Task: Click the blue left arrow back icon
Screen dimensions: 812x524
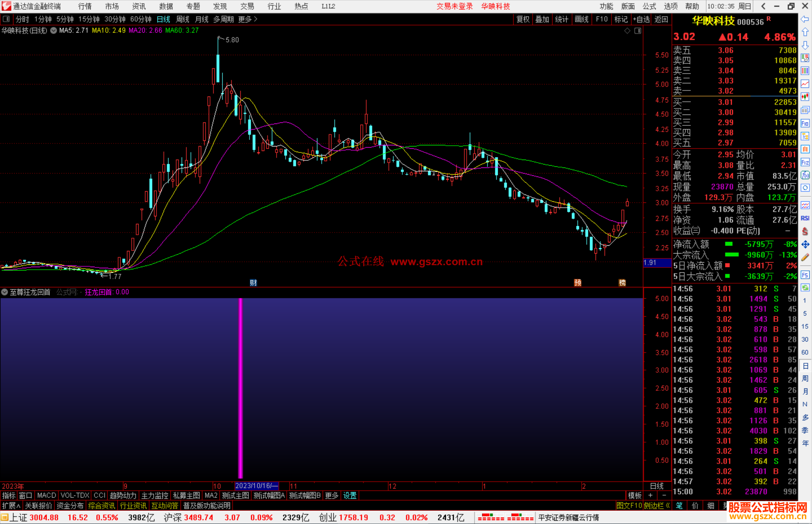Action: [x=805, y=19]
